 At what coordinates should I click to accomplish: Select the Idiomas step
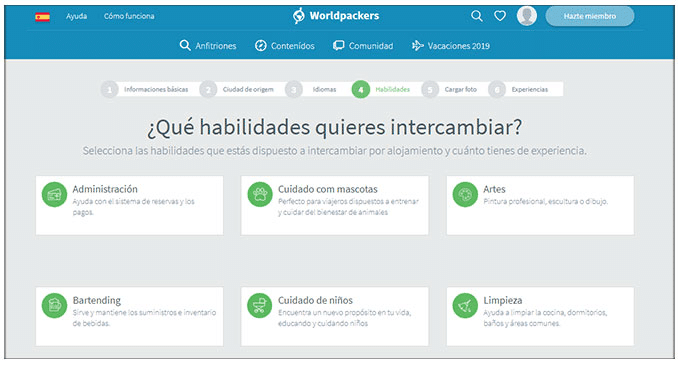coord(324,90)
